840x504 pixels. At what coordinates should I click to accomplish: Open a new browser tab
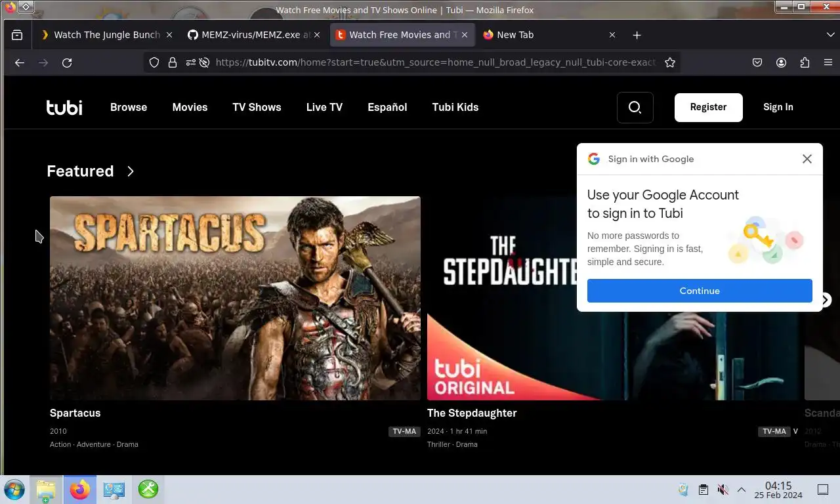click(637, 35)
